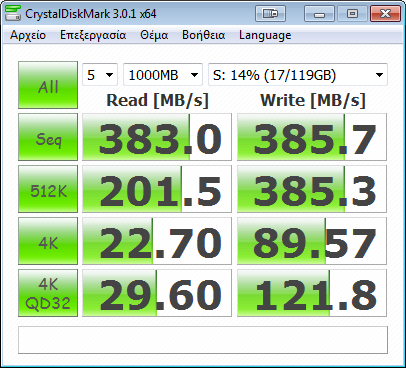Expand the test count dropdown showing 5

point(100,75)
